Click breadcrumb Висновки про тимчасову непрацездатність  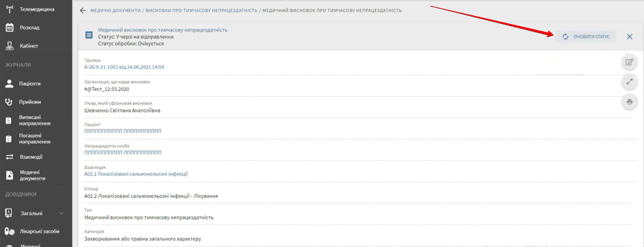click(x=201, y=10)
